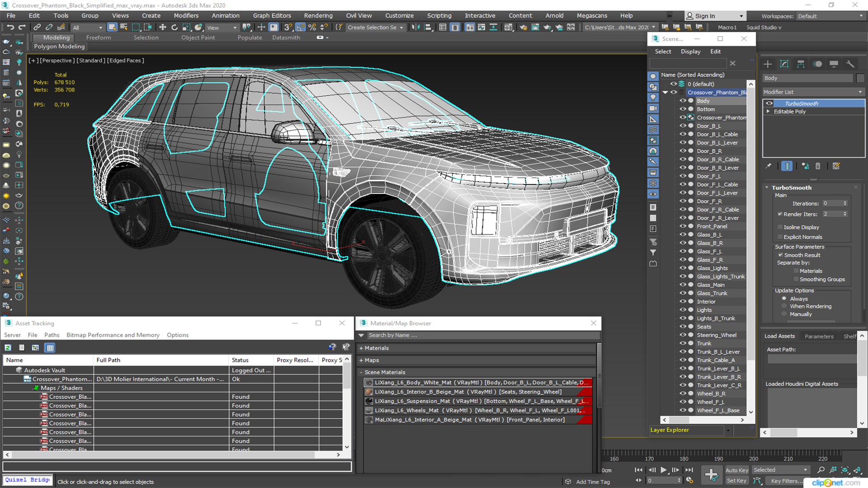Open the Key mode Selected dropdown
Viewport: 868px width, 488px height.
point(780,470)
